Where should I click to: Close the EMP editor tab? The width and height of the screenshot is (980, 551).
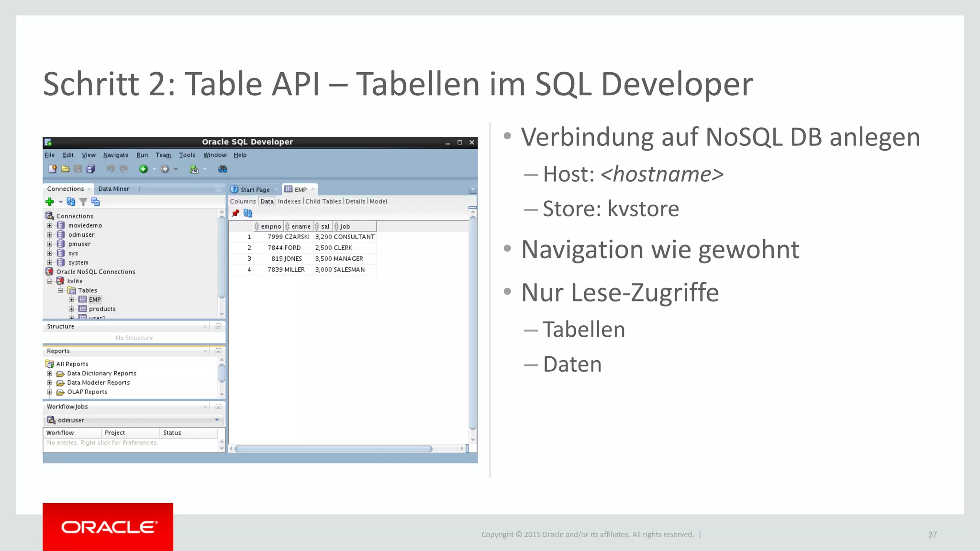pos(313,189)
